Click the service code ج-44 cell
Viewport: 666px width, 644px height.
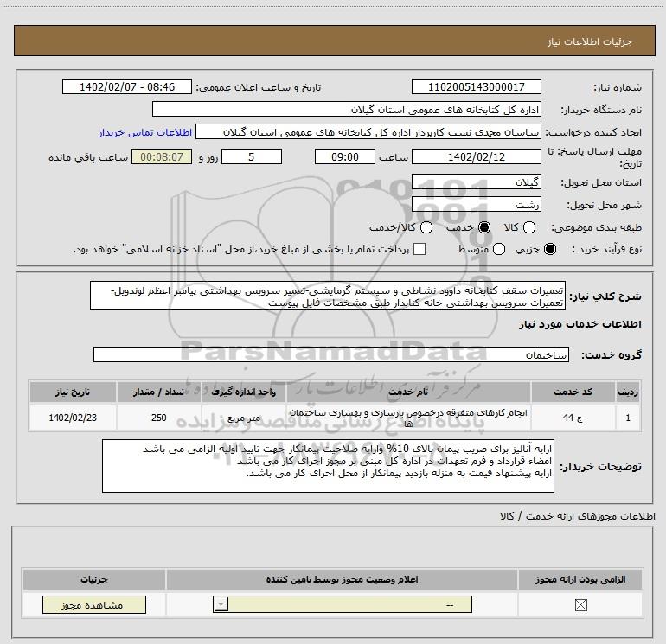tap(573, 418)
